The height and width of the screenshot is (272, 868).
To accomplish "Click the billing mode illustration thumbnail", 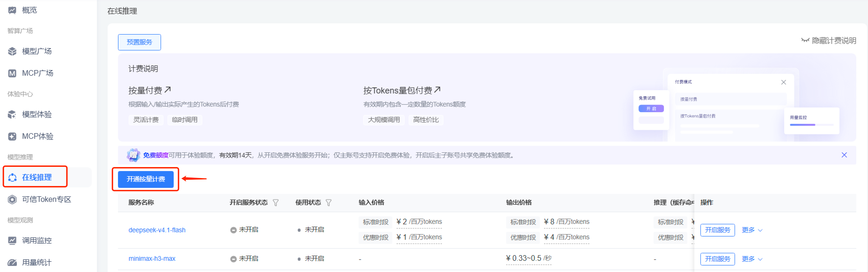I will tap(736, 104).
